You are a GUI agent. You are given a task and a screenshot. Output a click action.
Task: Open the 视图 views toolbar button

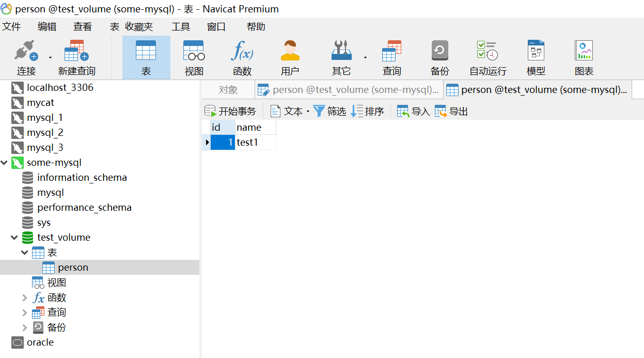[194, 58]
